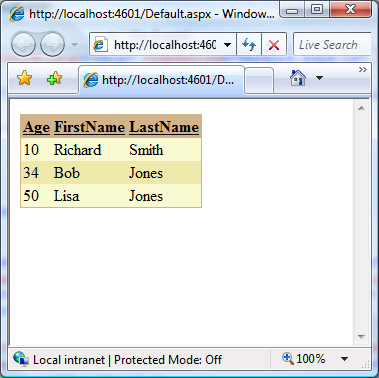Viewport: 379px width, 378px height.
Task: Expand the zoom level dropdown arrow
Action: tap(345, 359)
